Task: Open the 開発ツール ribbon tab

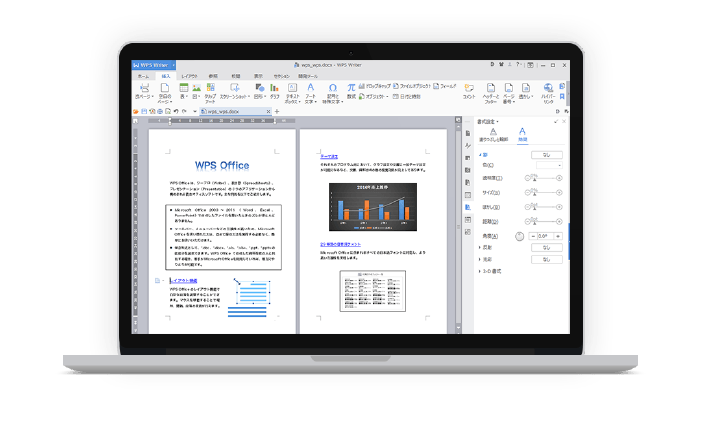Action: coord(308,76)
